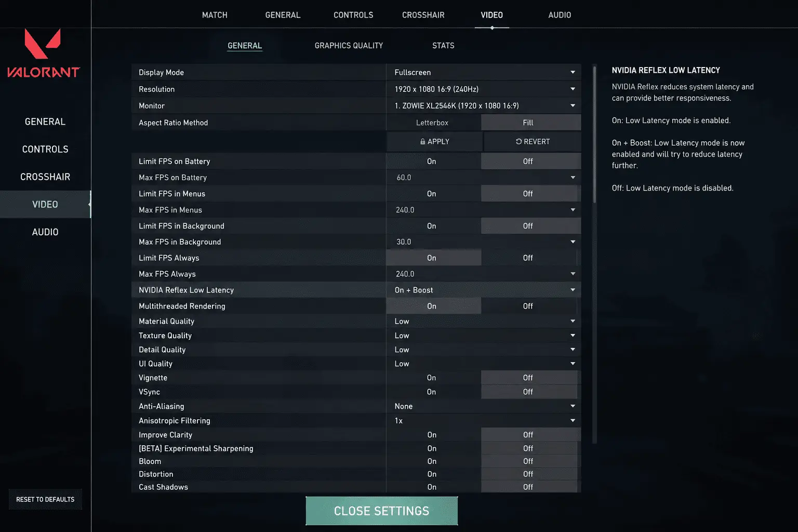Open the Display Mode dropdown
This screenshot has height=532, width=798.
483,72
